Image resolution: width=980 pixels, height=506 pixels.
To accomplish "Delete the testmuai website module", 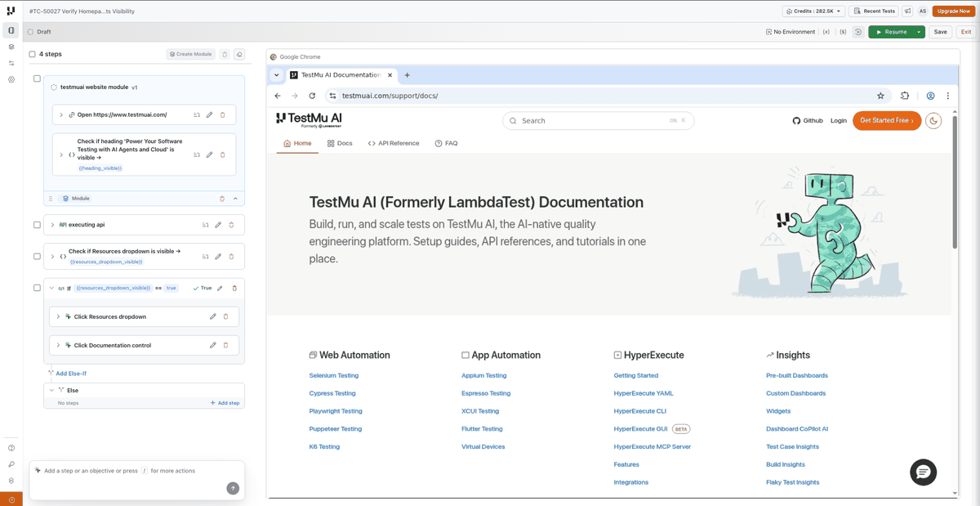I will pos(222,199).
